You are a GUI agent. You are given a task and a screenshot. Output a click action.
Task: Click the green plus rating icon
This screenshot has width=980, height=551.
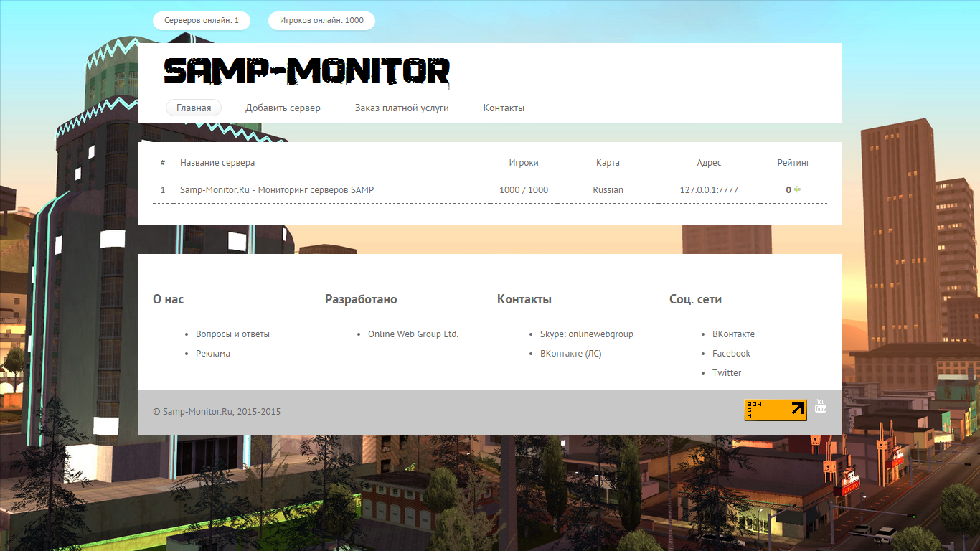pyautogui.click(x=797, y=189)
